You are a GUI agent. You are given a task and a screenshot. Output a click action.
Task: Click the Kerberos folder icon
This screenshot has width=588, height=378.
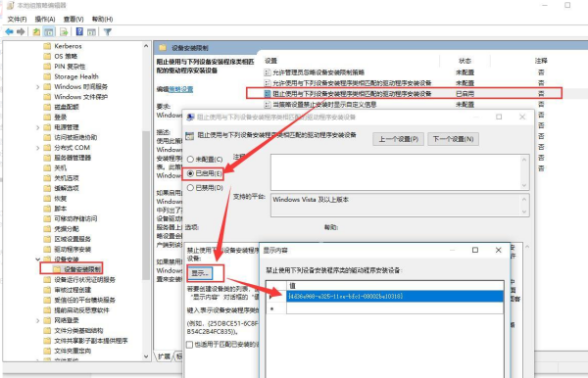(x=47, y=46)
